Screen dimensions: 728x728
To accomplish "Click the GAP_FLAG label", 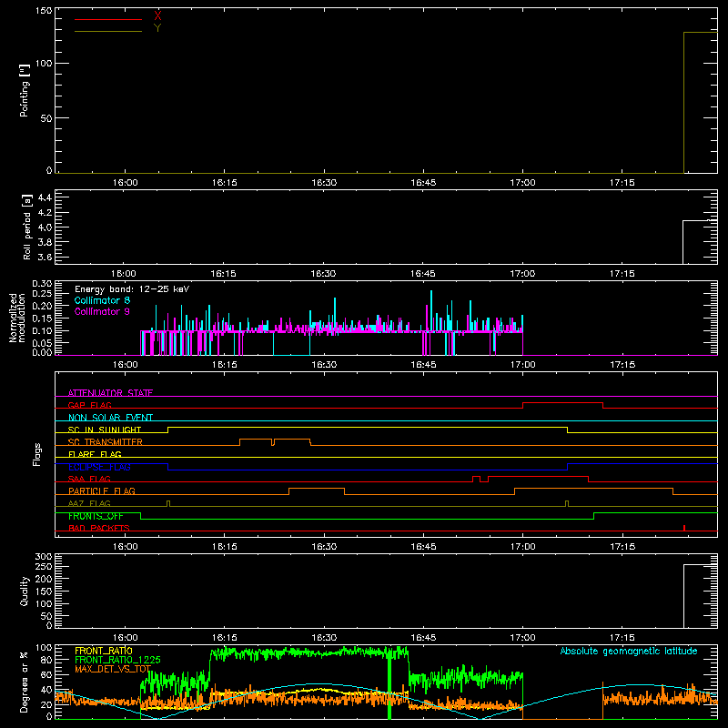I will click(89, 405).
